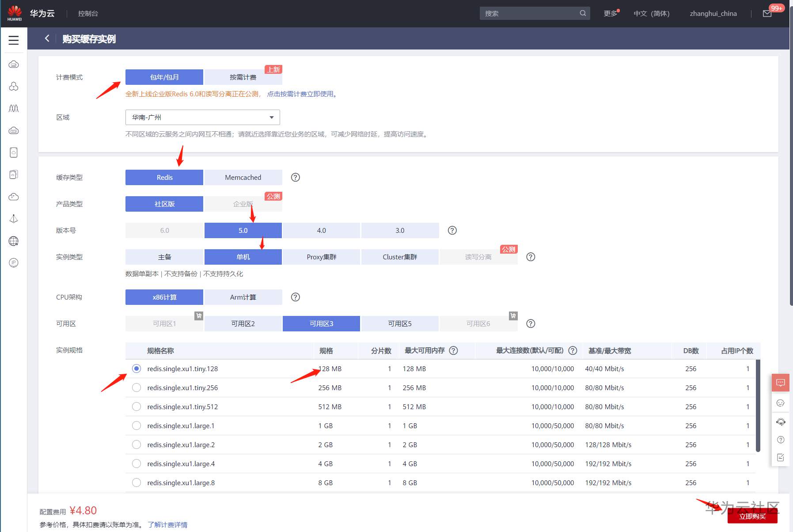Viewport: 793px width, 532px height.
Task: Go back using the left chevron arrow
Action: point(47,38)
